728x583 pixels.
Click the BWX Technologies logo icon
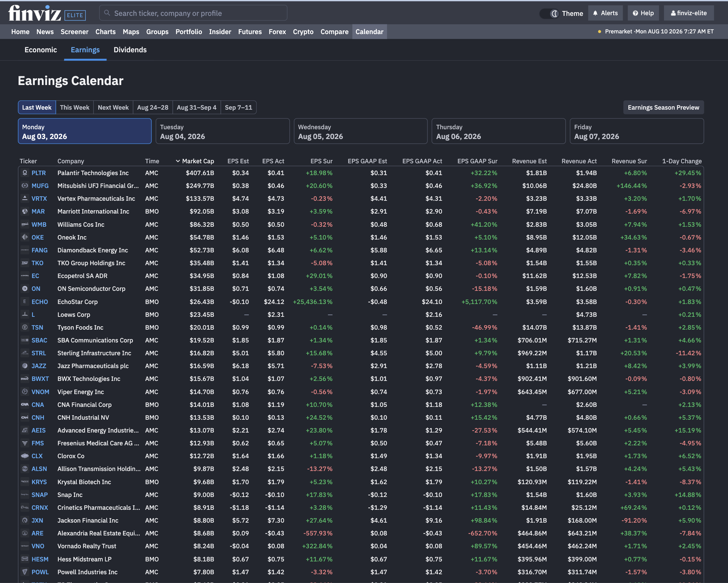click(x=25, y=379)
